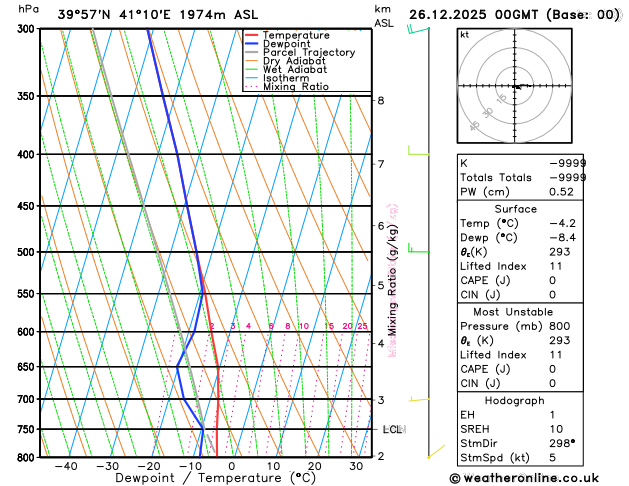Click the Totals Totals row label

pyautogui.click(x=496, y=178)
